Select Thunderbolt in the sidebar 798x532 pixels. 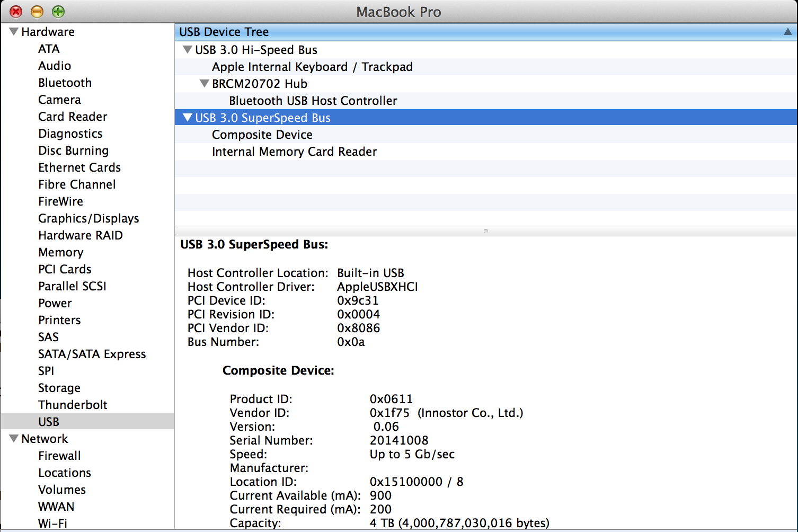point(73,405)
